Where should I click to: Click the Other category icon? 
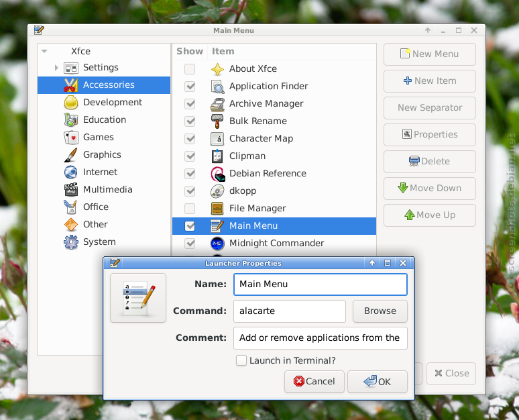(71, 225)
